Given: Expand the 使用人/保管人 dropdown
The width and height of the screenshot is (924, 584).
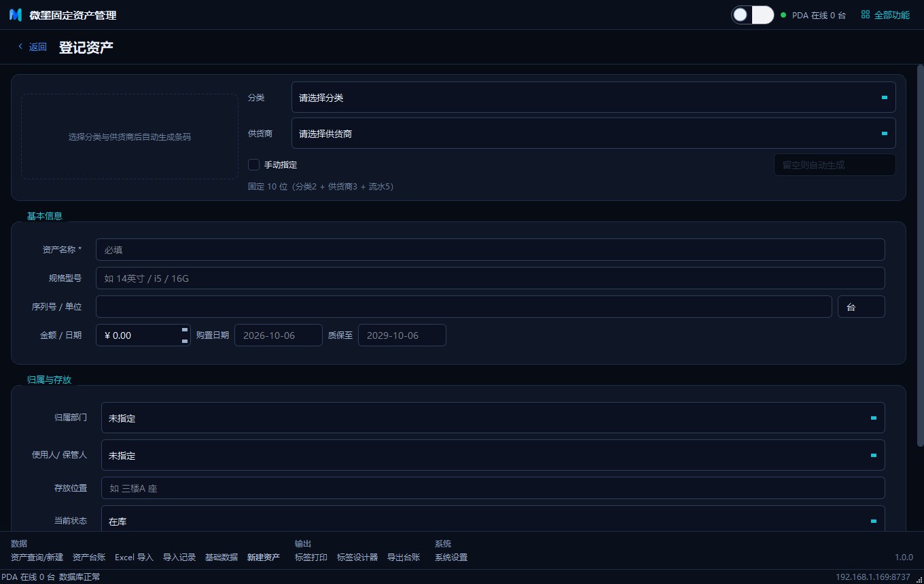Looking at the screenshot, I should point(493,455).
